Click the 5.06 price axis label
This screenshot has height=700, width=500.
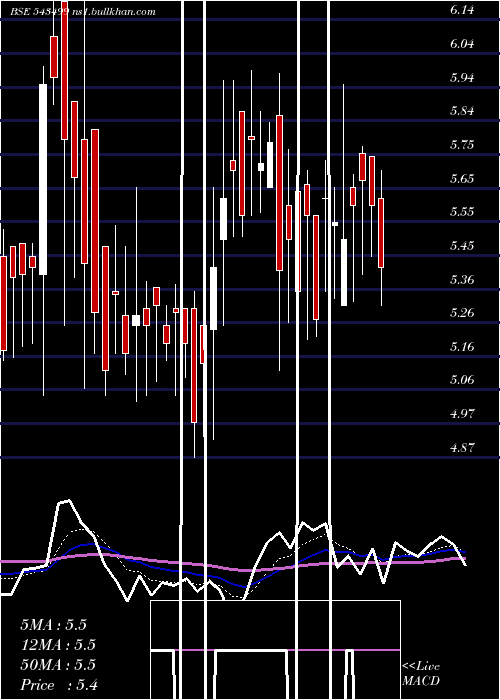coord(462,380)
